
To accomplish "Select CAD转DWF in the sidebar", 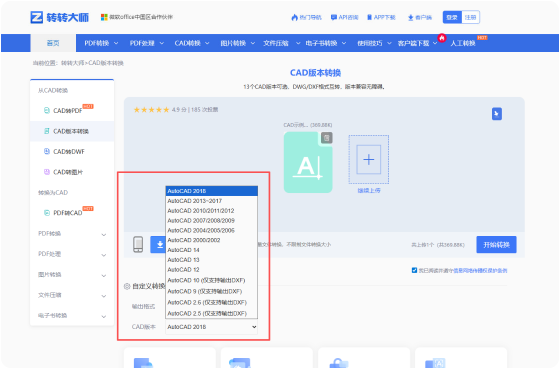I will click(x=72, y=151).
